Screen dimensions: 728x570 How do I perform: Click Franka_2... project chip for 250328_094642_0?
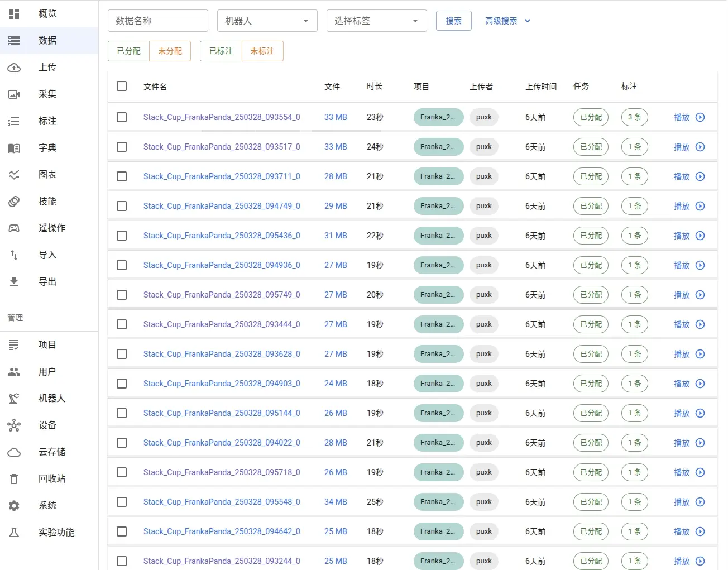(x=438, y=531)
